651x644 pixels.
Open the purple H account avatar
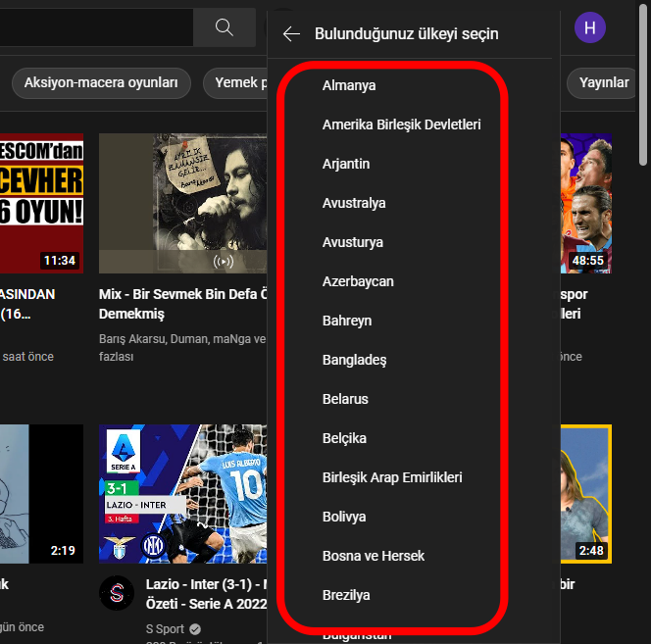[589, 27]
